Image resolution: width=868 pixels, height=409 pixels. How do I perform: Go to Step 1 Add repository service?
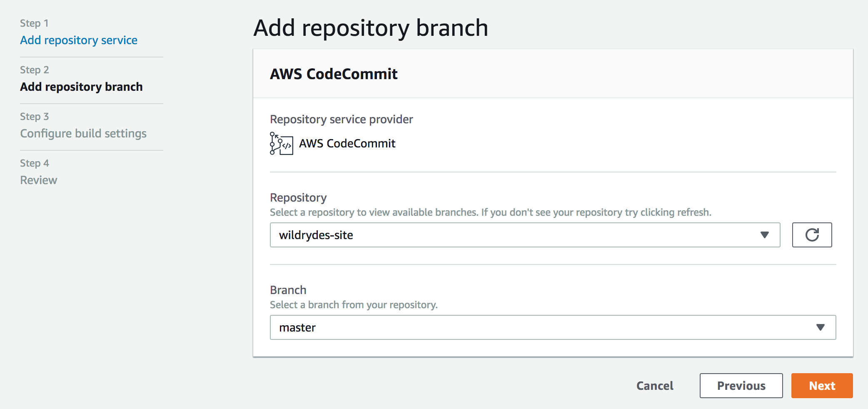pyautogui.click(x=79, y=40)
